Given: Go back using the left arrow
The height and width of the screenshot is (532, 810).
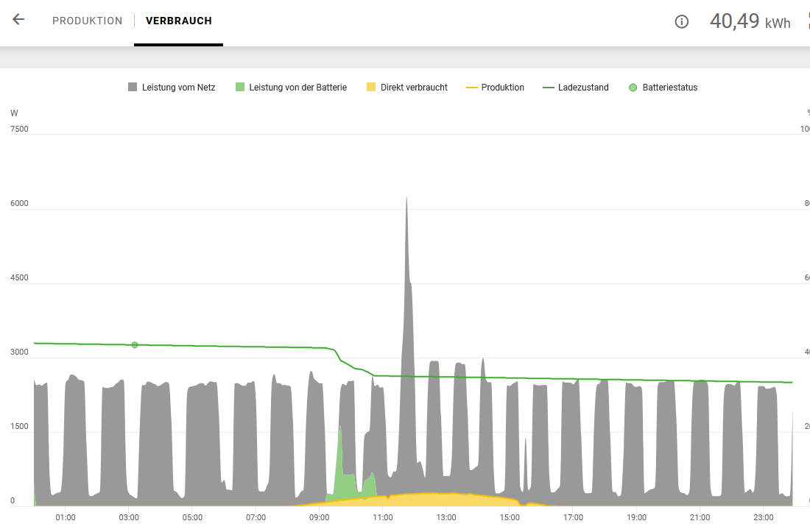Looking at the screenshot, I should tap(18, 20).
